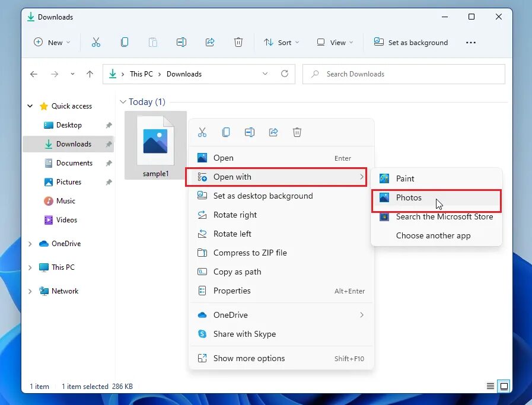Image resolution: width=532 pixels, height=405 pixels.
Task: Expand the OneDrive tree node
Action: (30, 244)
